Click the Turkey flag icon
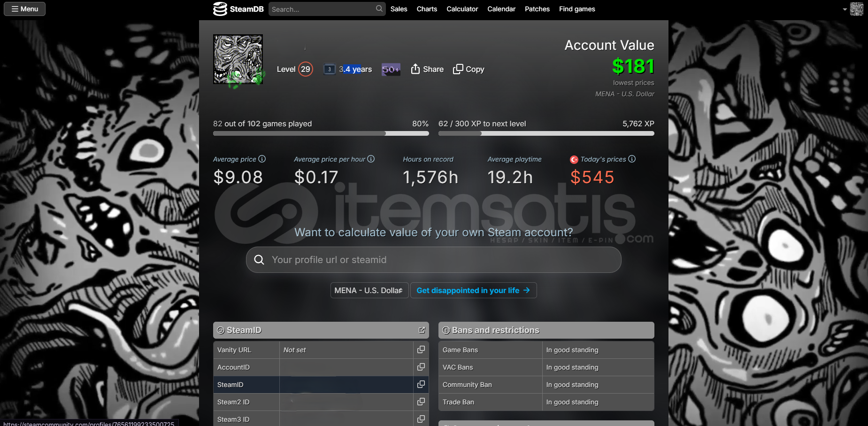The width and height of the screenshot is (868, 426). pos(574,160)
